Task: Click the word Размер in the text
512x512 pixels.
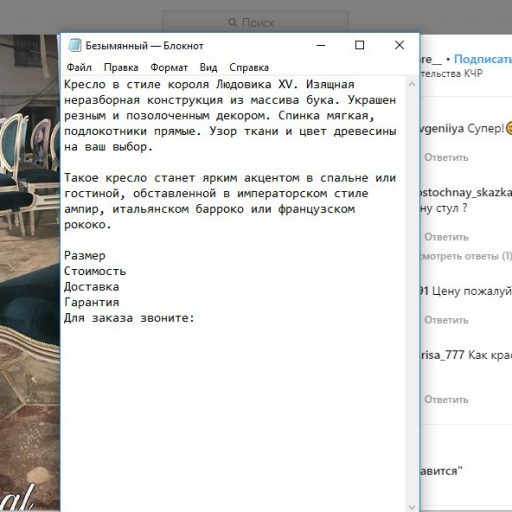Action: [85, 256]
